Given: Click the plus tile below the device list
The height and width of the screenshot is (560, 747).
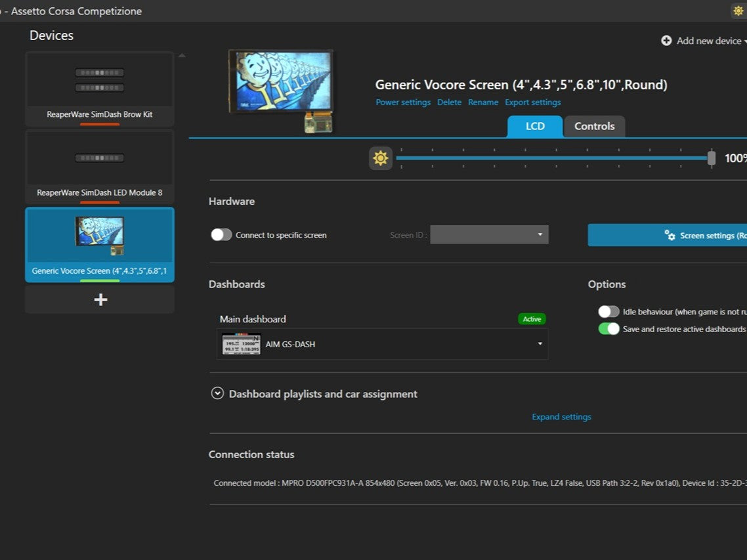Looking at the screenshot, I should (100, 300).
